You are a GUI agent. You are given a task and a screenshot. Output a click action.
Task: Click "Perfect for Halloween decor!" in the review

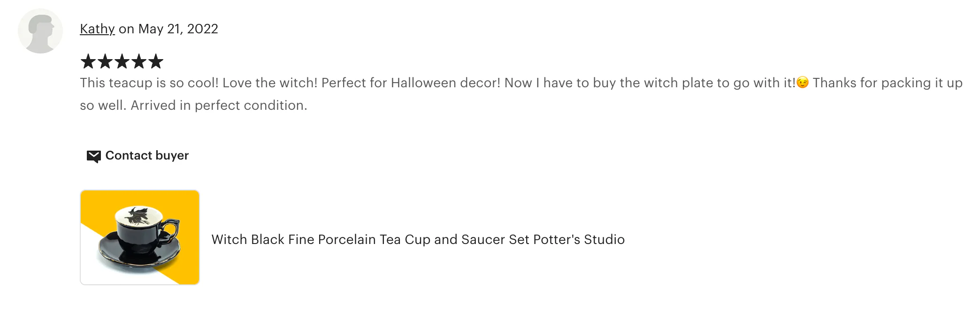point(411,83)
